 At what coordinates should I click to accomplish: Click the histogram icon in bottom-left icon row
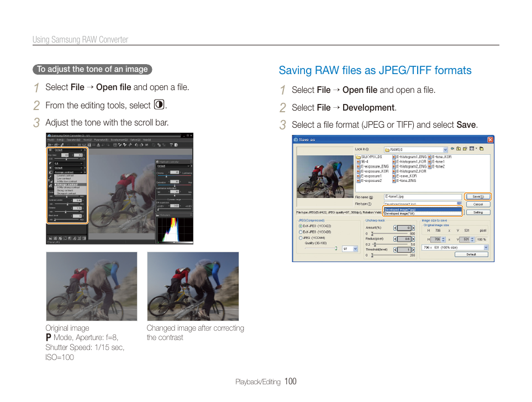[x=51, y=238]
